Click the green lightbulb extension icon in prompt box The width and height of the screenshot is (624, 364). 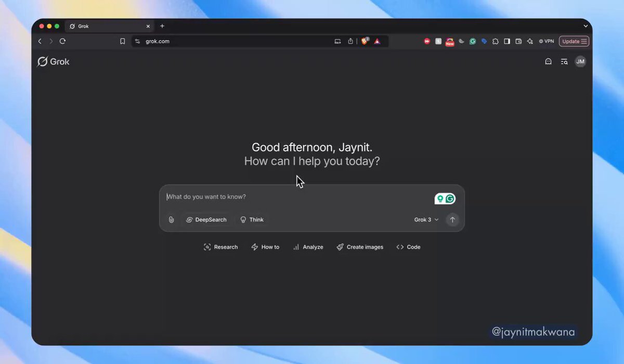click(440, 199)
